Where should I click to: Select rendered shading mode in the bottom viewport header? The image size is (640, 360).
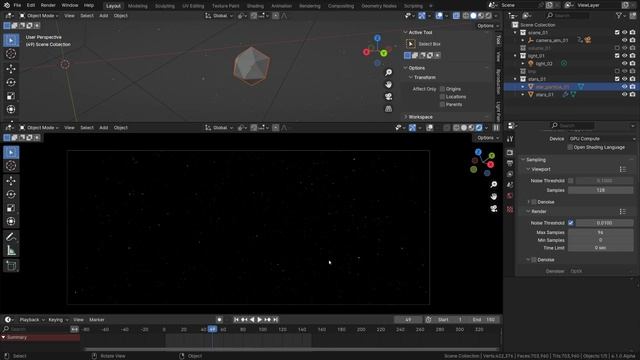pos(479,128)
